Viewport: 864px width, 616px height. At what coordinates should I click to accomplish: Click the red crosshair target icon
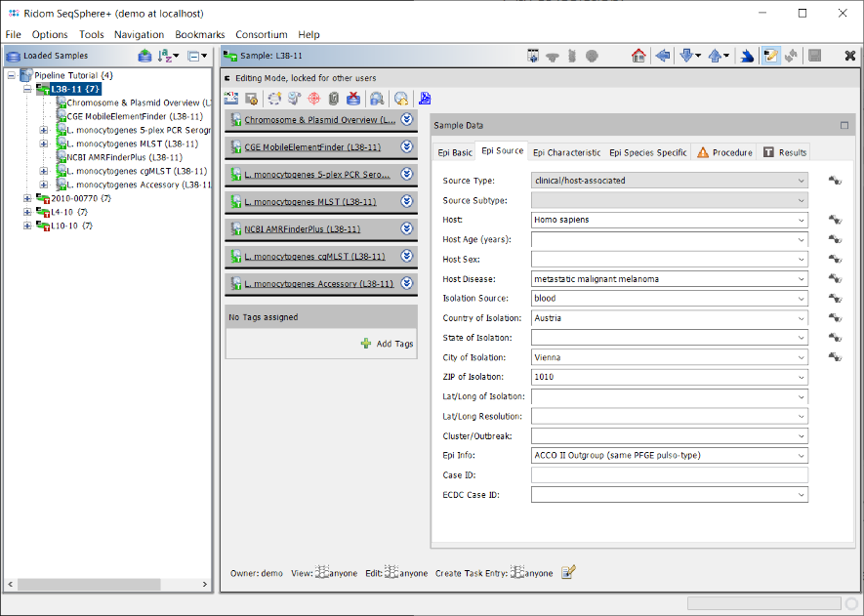(x=313, y=98)
